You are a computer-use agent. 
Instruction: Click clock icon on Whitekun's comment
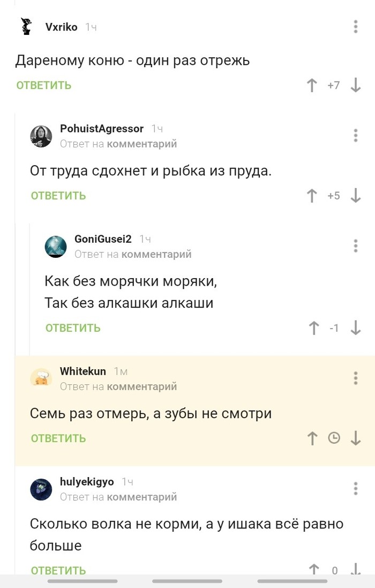334,438
